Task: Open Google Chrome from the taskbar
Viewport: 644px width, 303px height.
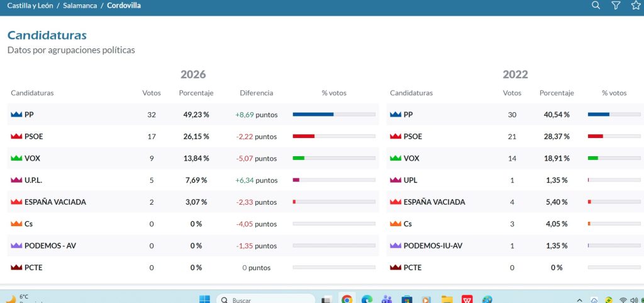Action: 347,299
